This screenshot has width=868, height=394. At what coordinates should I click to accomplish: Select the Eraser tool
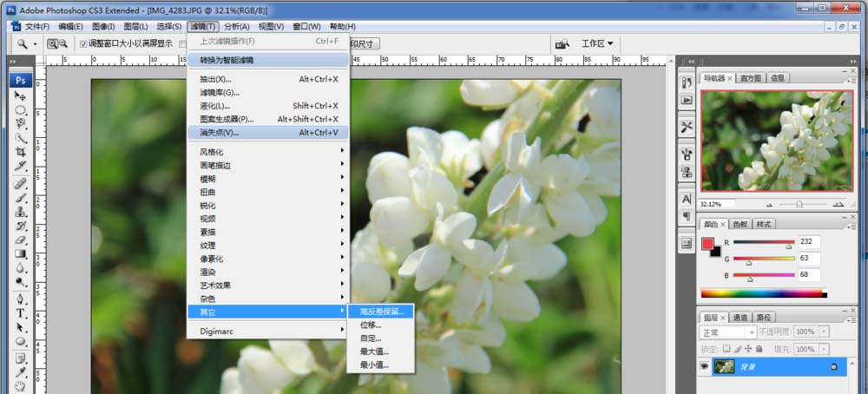21,240
